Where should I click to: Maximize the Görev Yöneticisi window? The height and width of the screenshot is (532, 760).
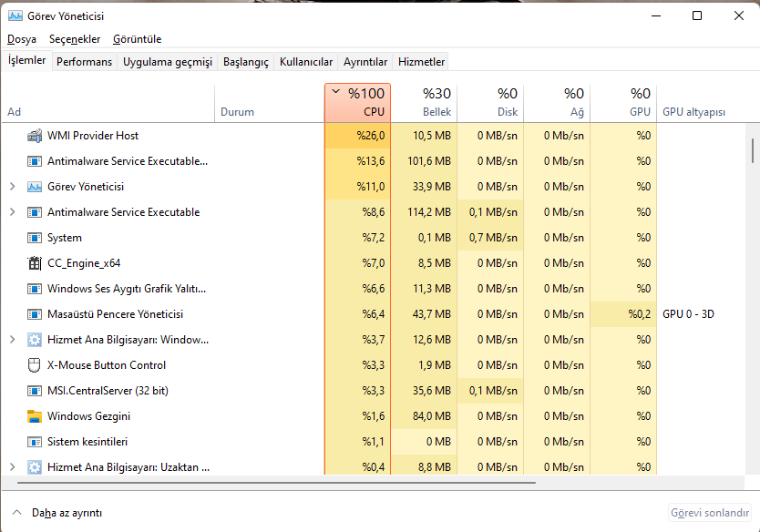[x=697, y=16]
